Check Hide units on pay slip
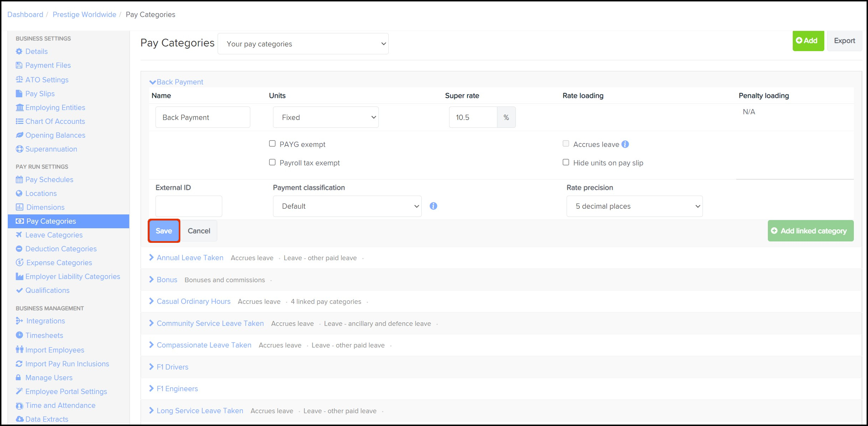Viewport: 868px width, 426px height. [566, 162]
